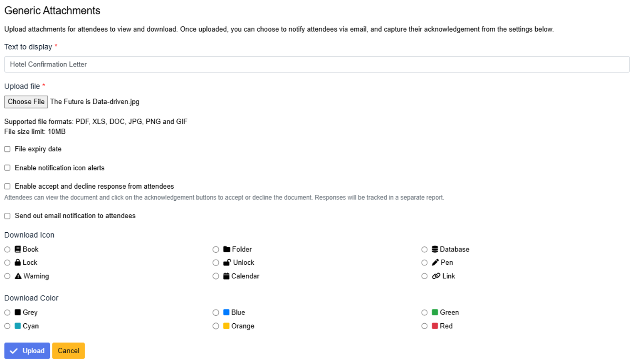Click the Link chain icon
The height and width of the screenshot is (364, 635).
click(436, 276)
